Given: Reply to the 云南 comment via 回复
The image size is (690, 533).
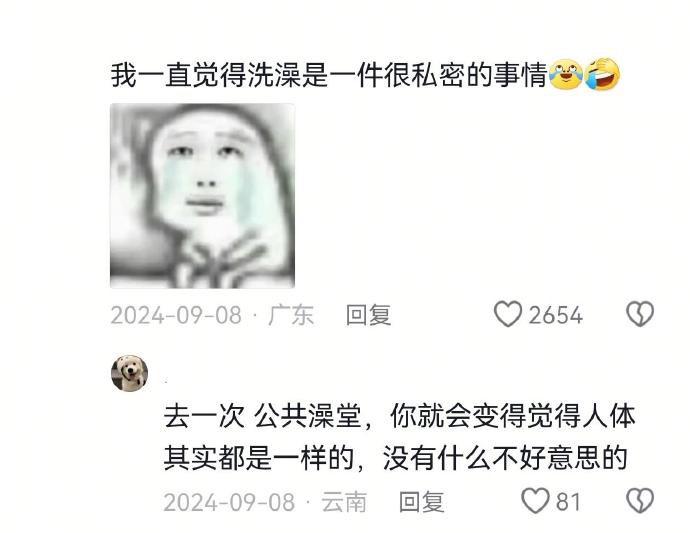Looking at the screenshot, I should pos(421,502).
